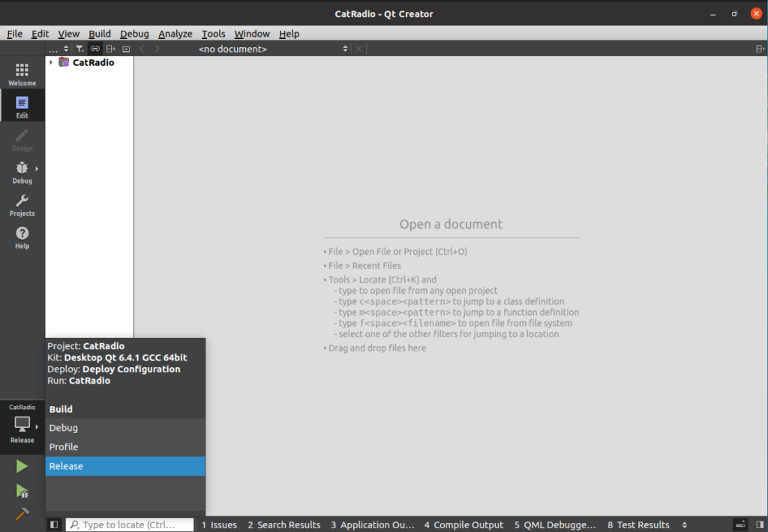Image resolution: width=768 pixels, height=532 pixels.
Task: Open the Debug menu
Action: tap(134, 34)
